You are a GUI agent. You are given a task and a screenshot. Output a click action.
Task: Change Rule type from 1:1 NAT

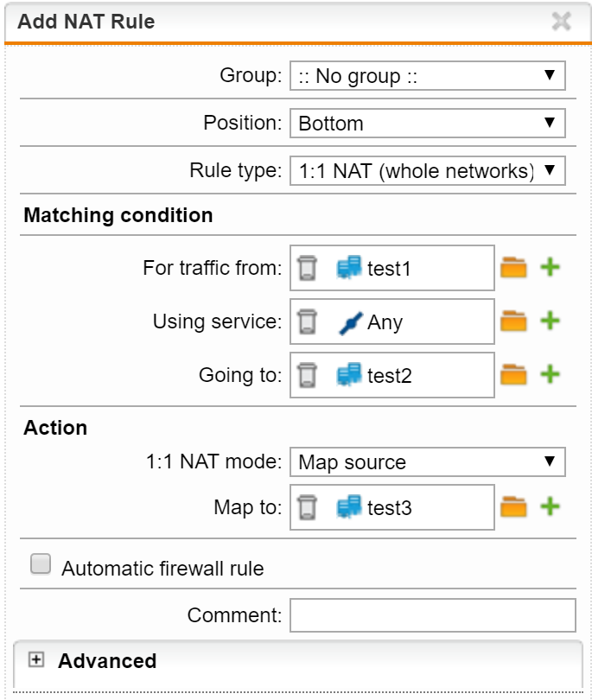tap(427, 170)
